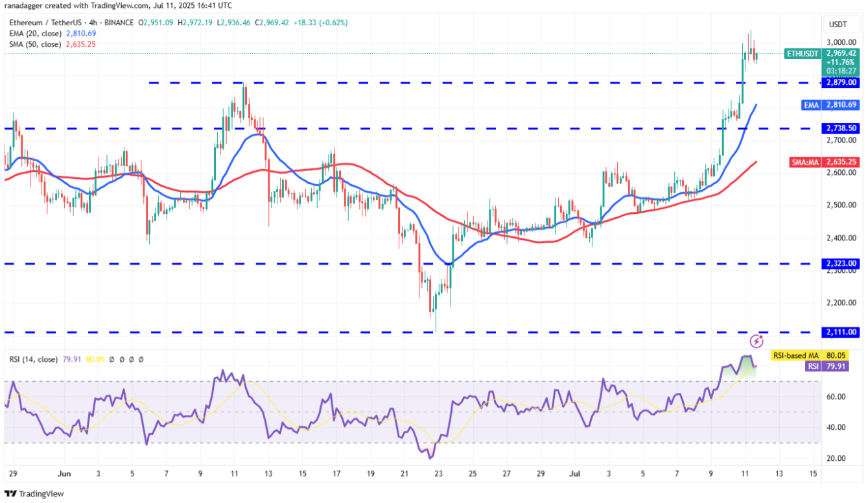Click the EMA (20, close) indicator legend

38,32
